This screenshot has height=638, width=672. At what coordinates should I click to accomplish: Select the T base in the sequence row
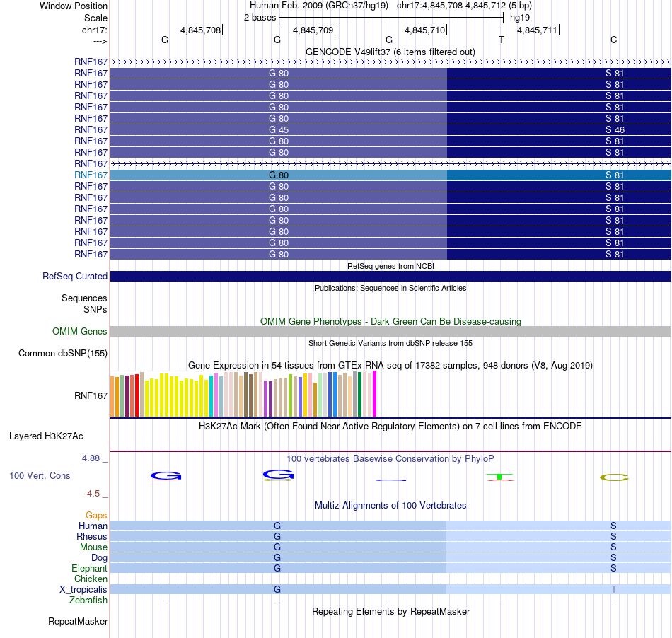[502, 40]
